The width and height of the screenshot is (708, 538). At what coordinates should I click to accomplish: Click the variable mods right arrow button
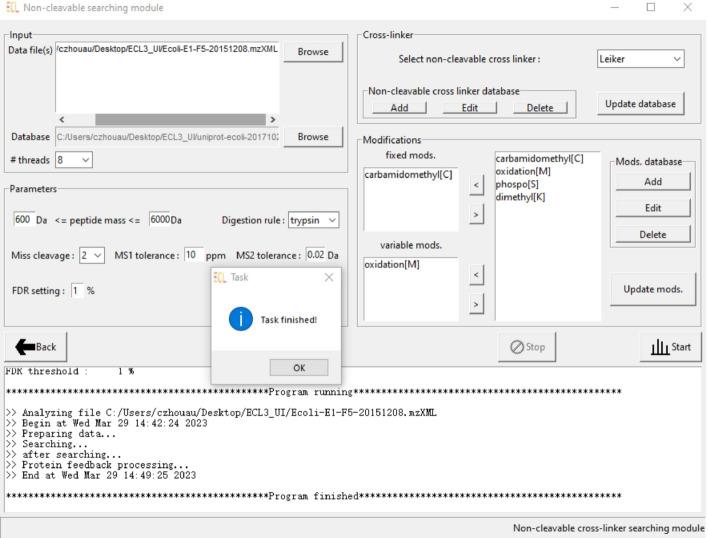pos(476,303)
